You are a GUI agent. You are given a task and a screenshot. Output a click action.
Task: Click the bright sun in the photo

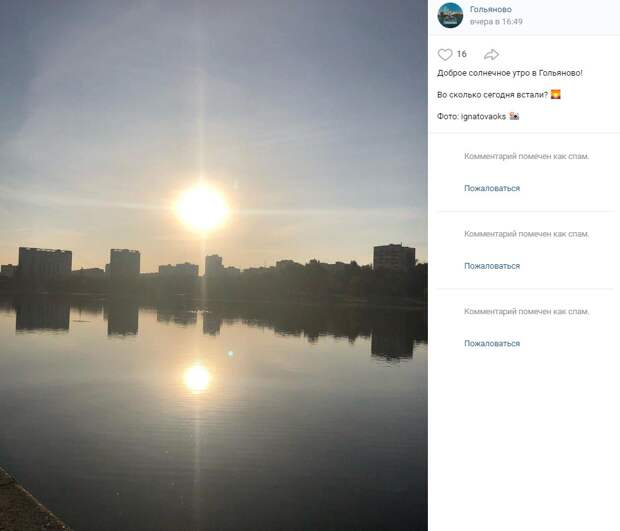[202, 207]
